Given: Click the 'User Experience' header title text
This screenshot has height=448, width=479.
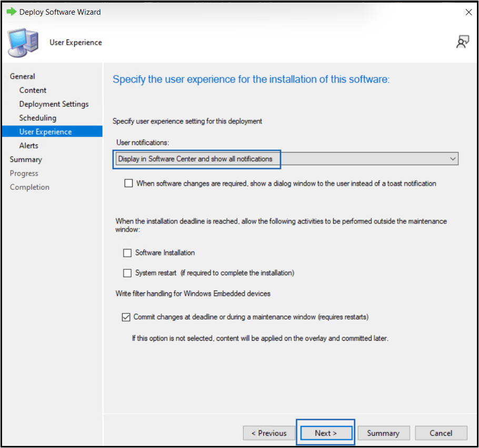Looking at the screenshot, I should 76,43.
